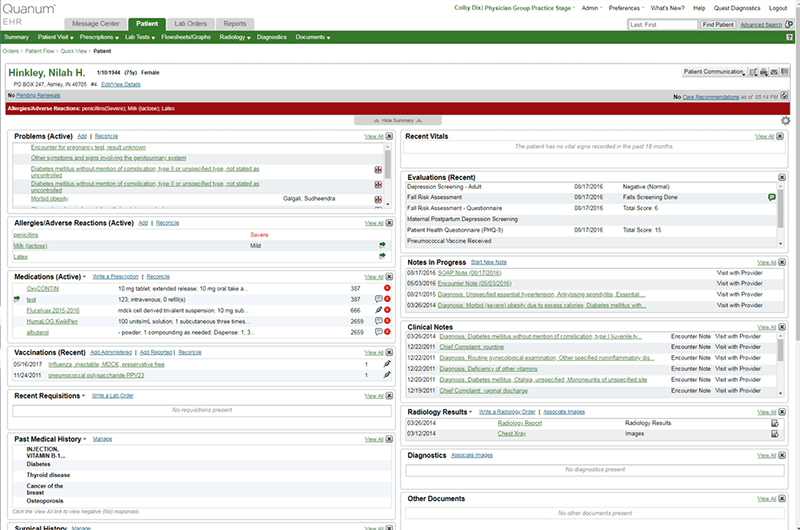The image size is (800, 530).
Task: Click the print icon in patient header
Action: click(764, 72)
